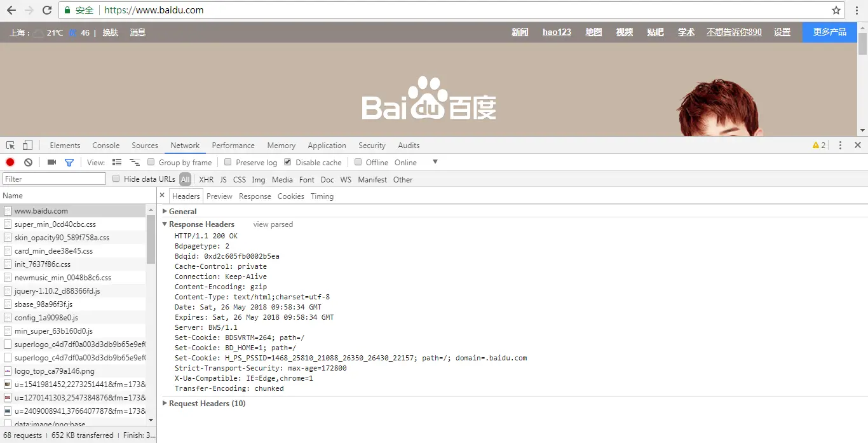Stop recording the network log
This screenshot has height=443, width=868.
pyautogui.click(x=10, y=163)
